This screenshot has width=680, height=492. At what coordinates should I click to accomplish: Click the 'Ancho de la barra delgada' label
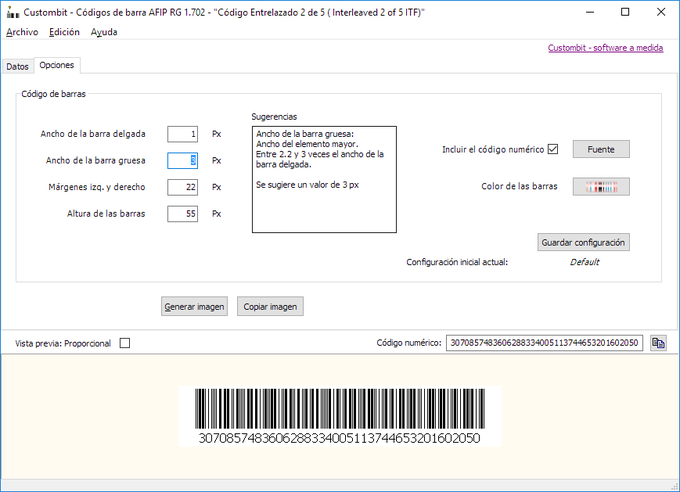click(93, 134)
